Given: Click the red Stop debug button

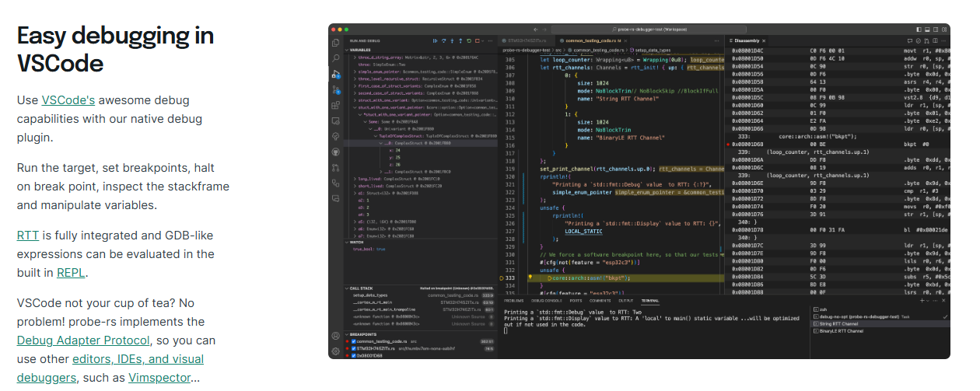Looking at the screenshot, I should [477, 40].
